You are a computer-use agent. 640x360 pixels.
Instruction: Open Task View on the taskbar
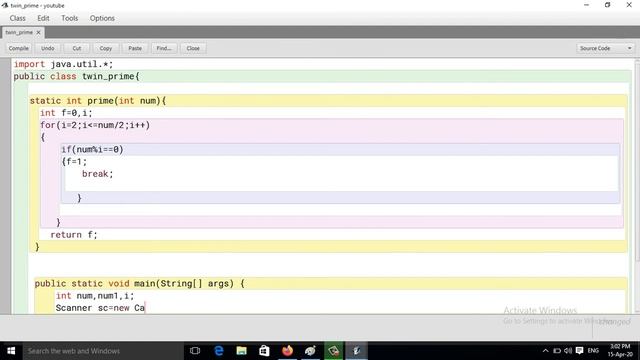[x=195, y=351]
